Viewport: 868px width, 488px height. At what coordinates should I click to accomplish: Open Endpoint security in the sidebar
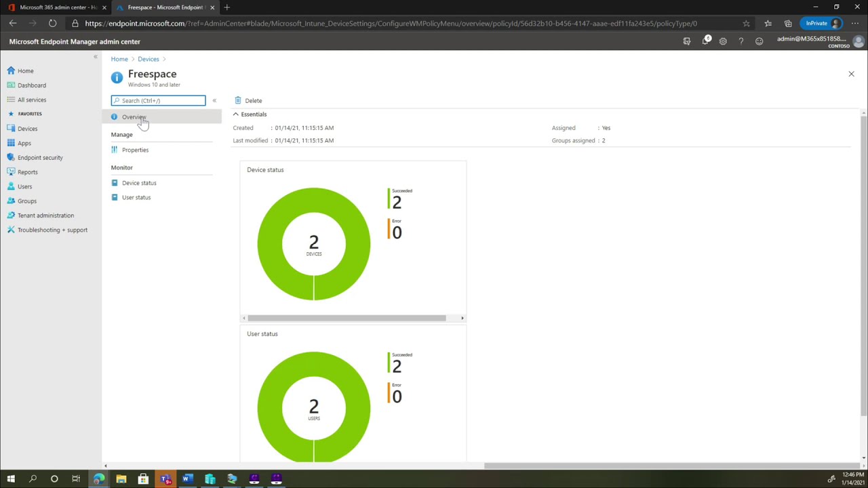[40, 157]
